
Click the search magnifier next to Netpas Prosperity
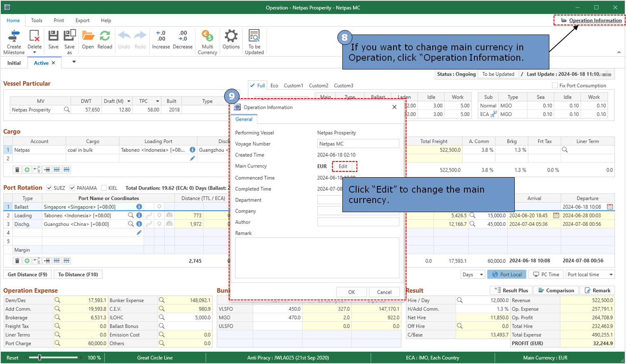(x=67, y=109)
